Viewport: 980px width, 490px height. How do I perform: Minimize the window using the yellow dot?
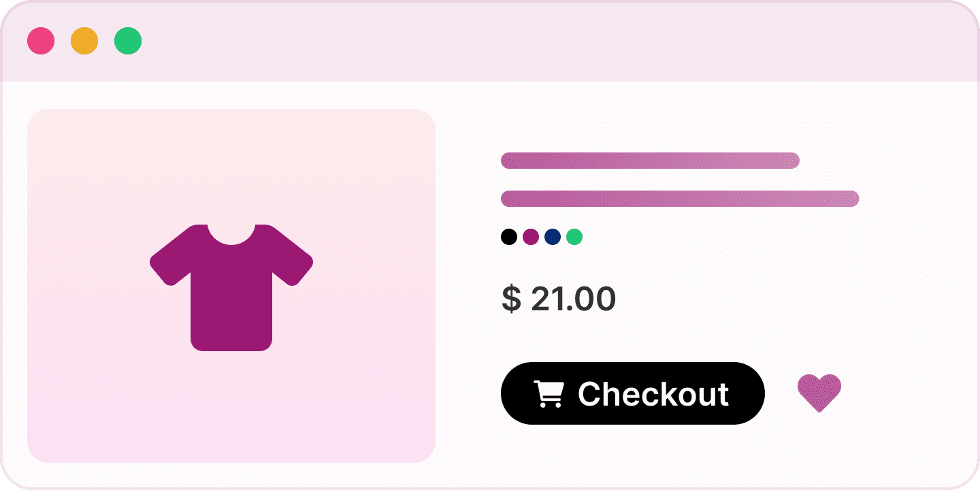coord(84,41)
